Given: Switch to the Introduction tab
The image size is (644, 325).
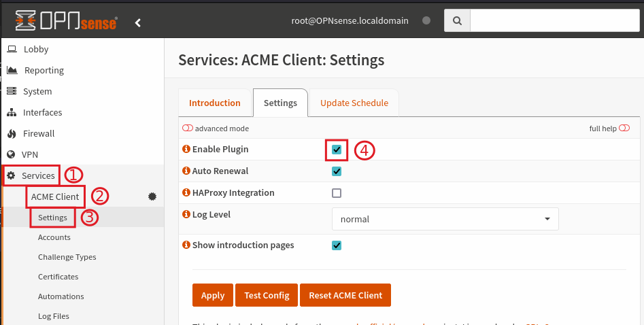Looking at the screenshot, I should point(215,103).
